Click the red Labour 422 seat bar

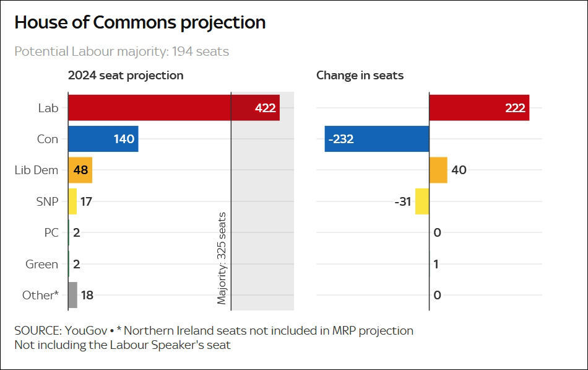[x=173, y=108]
